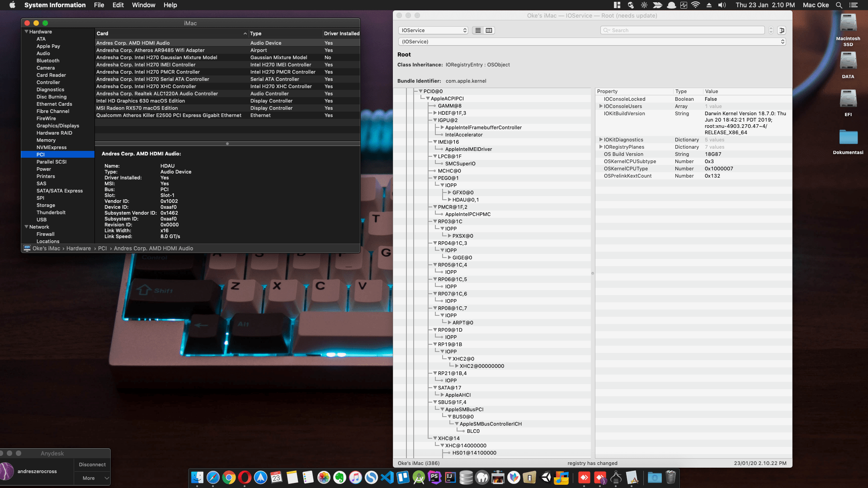The height and width of the screenshot is (488, 868).
Task: Open the Photos app in the Dock
Action: (324, 477)
